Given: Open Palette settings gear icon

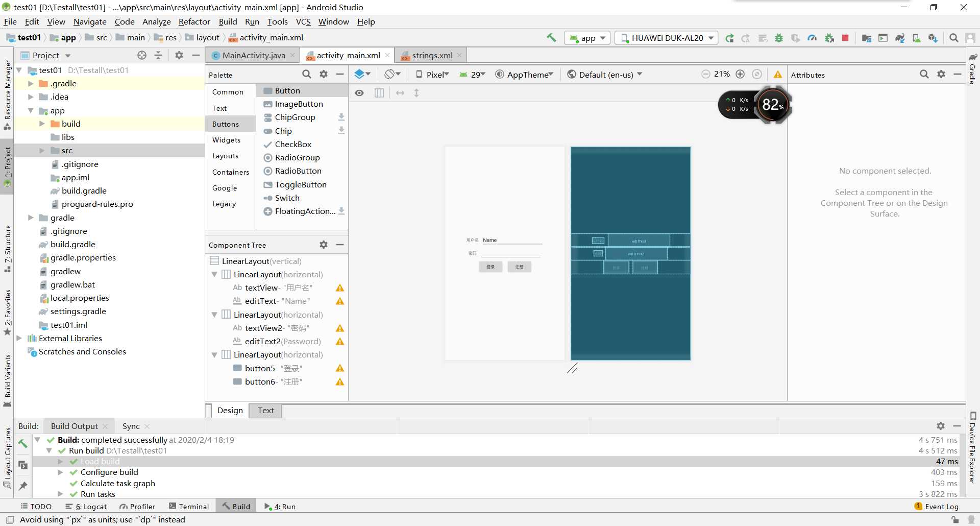Looking at the screenshot, I should tap(324, 75).
